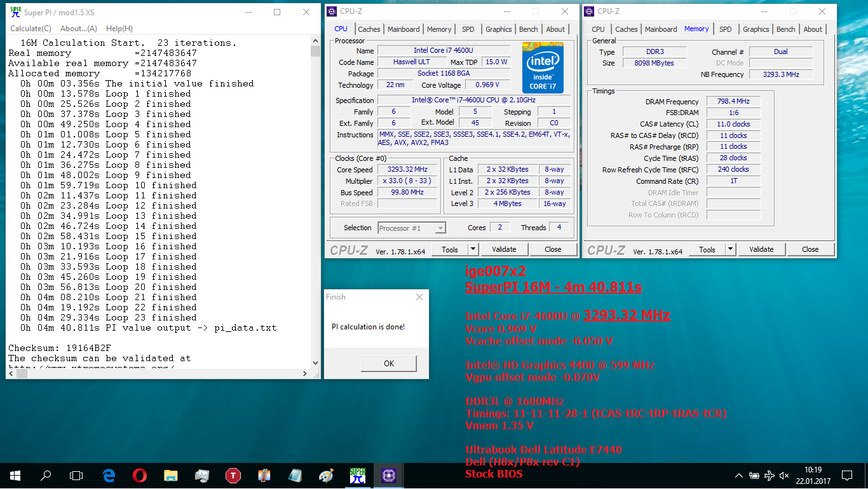Open File Explorer from the taskbar
Image resolution: width=868 pixels, height=489 pixels.
170,475
